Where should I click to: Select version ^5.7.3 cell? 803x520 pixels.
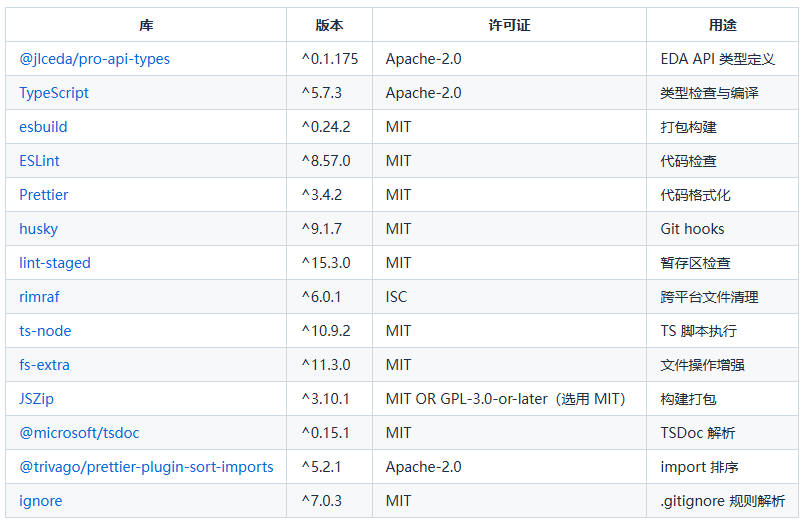(x=329, y=93)
